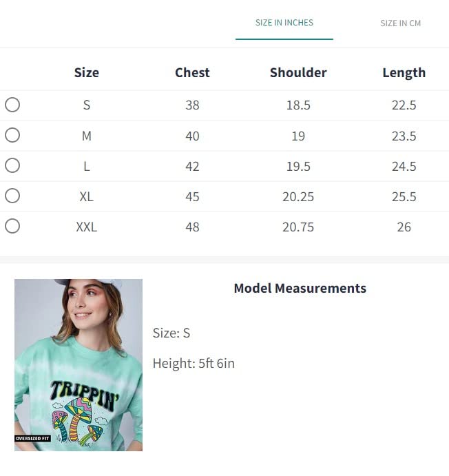The width and height of the screenshot is (449, 476).
Task: Click the Oversized Fit badge on photo
Action: (x=32, y=438)
